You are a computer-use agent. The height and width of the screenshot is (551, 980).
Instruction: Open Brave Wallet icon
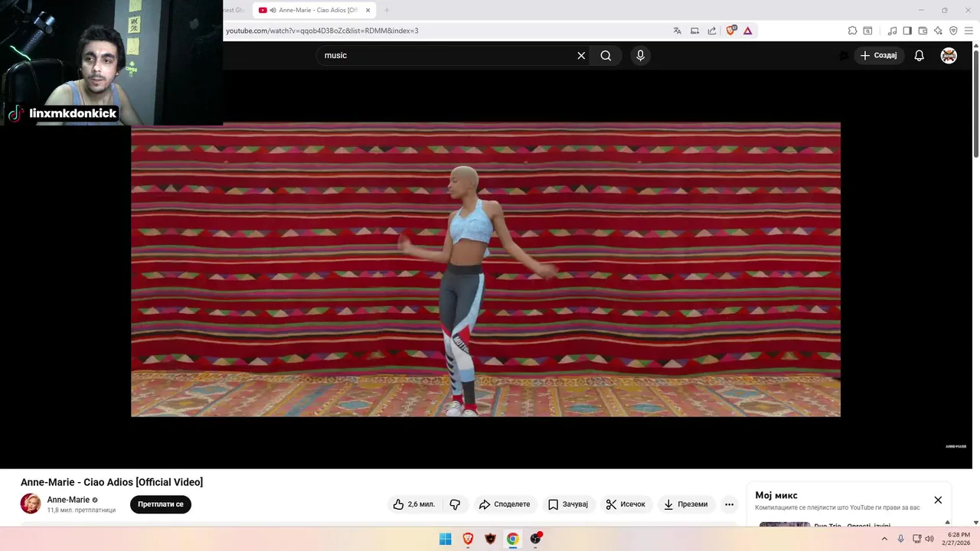click(923, 31)
